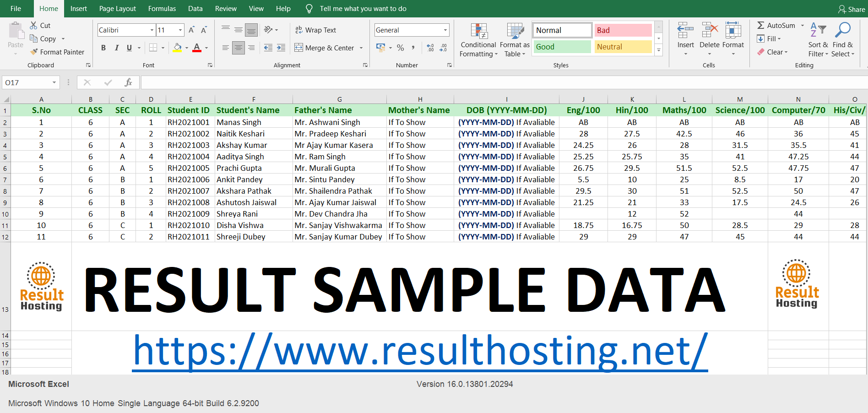
Task: Open Format as Table
Action: tap(515, 40)
